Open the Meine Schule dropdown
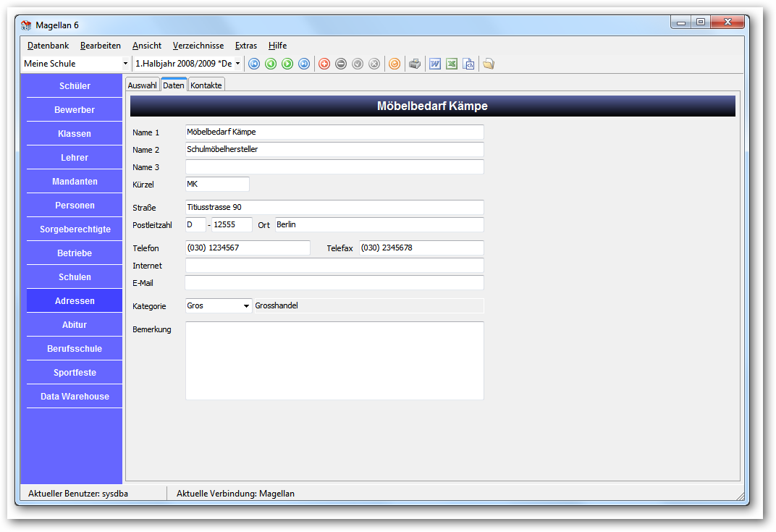776x532 pixels. pos(125,64)
